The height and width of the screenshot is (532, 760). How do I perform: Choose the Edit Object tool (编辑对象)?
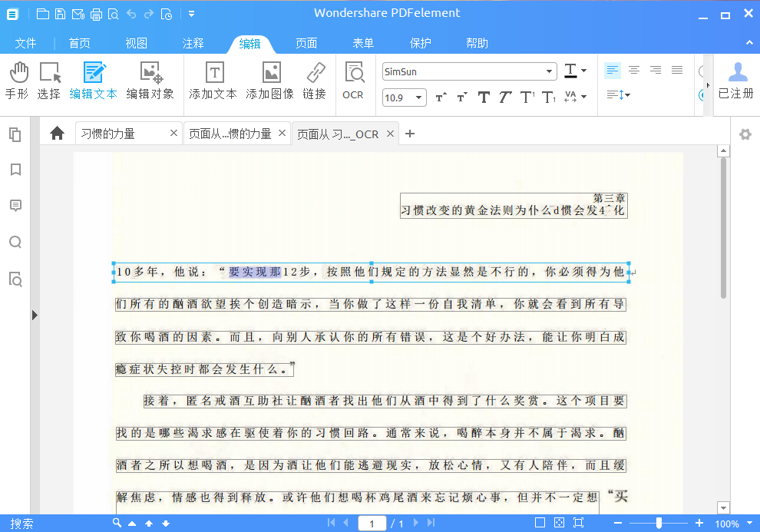click(150, 81)
